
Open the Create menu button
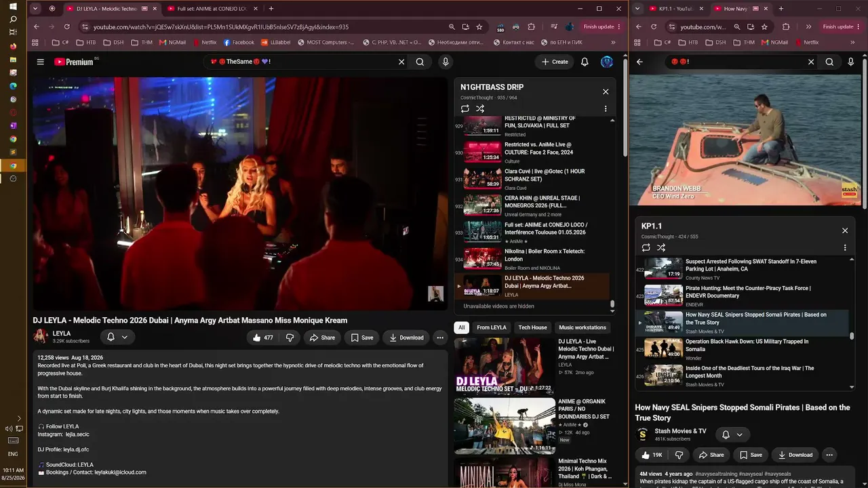pos(555,62)
